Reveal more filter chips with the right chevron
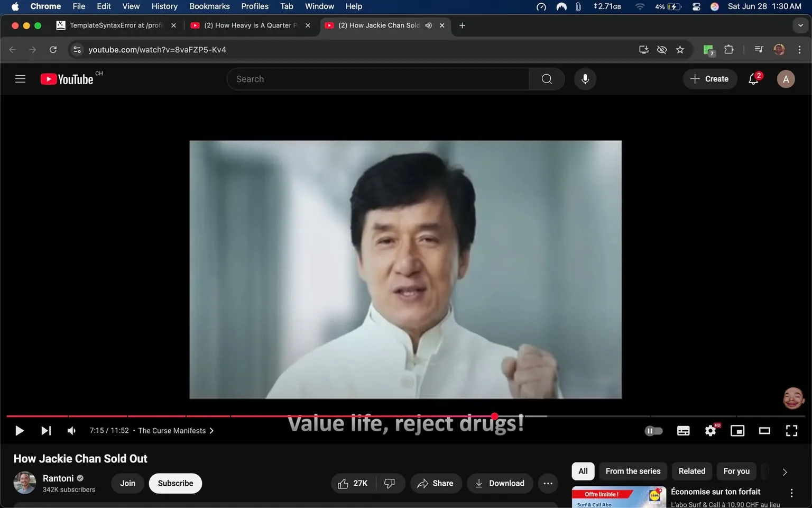The width and height of the screenshot is (812, 508). pos(784,471)
